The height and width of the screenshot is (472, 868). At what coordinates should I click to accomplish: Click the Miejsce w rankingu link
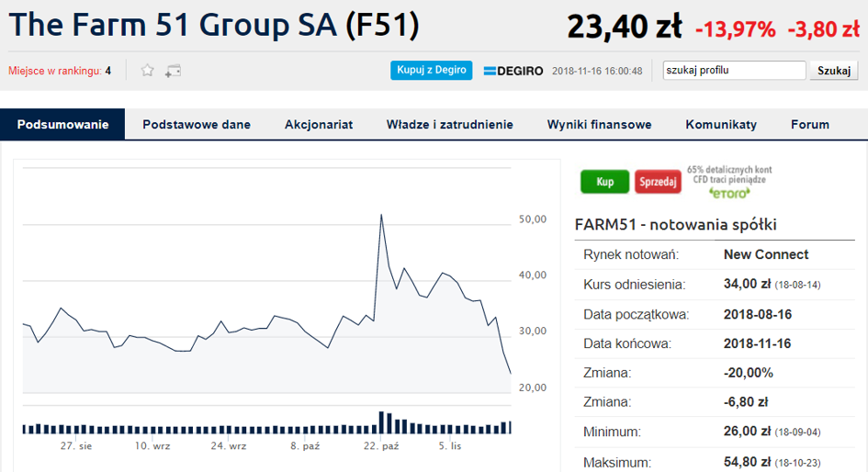(x=59, y=71)
